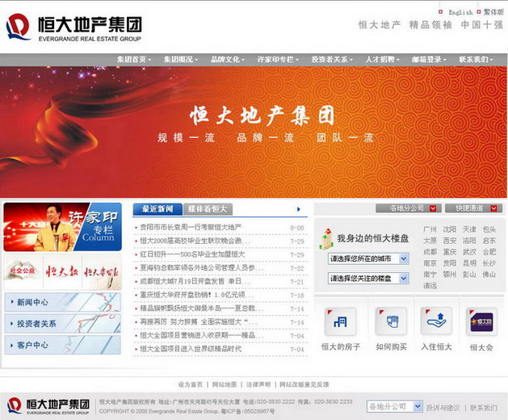Open news 再接再厉 努力拼搏 全面实施恒大
Viewport: 508px width, 420px height.
[x=199, y=322]
